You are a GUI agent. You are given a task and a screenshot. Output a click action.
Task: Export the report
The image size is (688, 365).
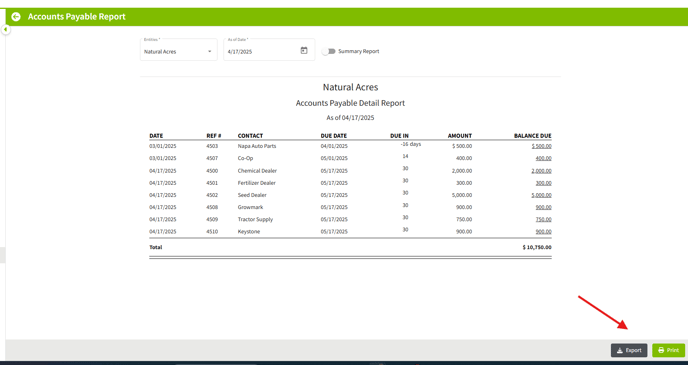coord(629,350)
